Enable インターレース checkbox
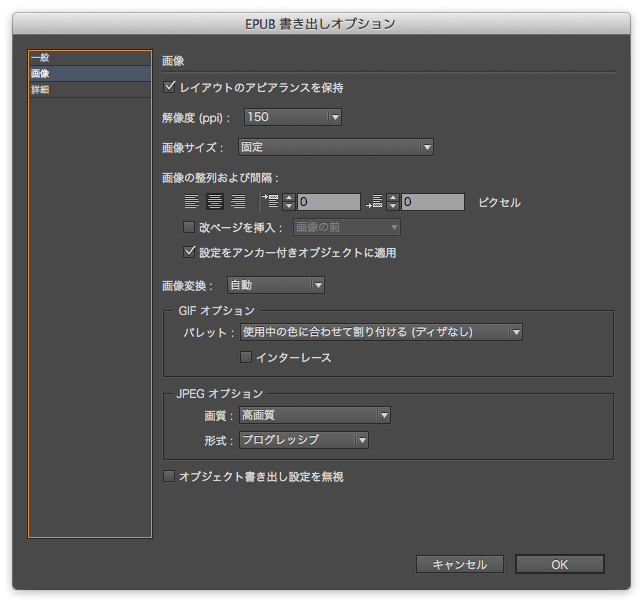643x602 pixels. 246,357
